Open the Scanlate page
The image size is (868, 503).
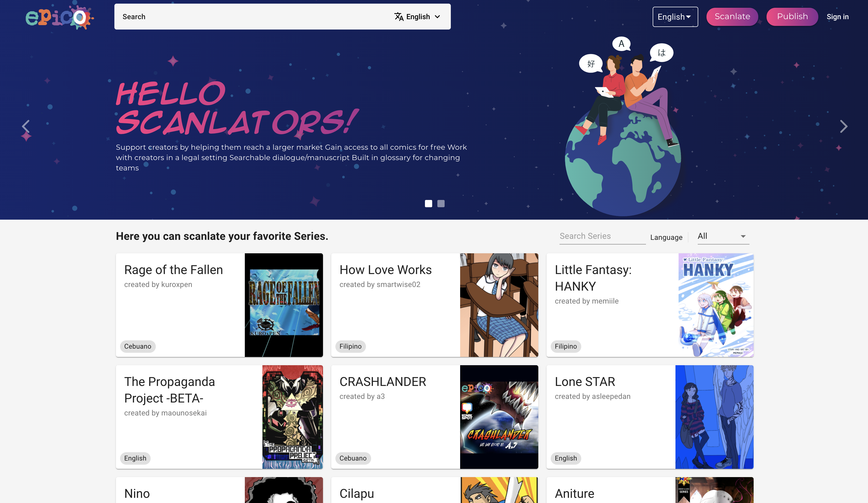pos(732,17)
